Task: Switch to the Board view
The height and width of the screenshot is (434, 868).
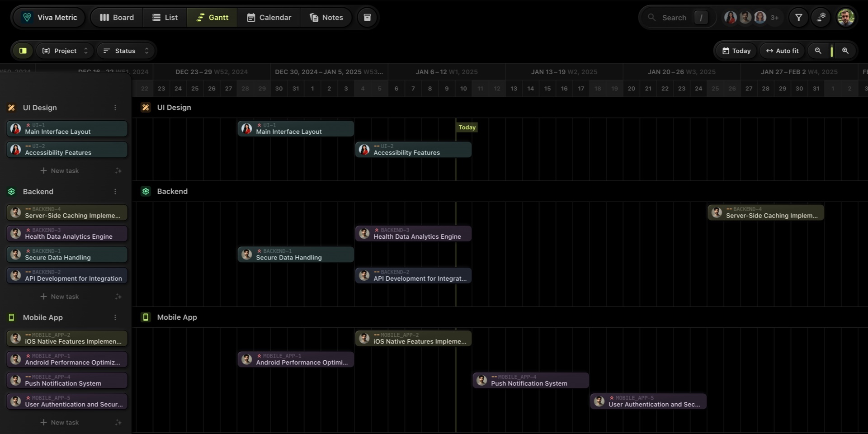Action: 116,17
